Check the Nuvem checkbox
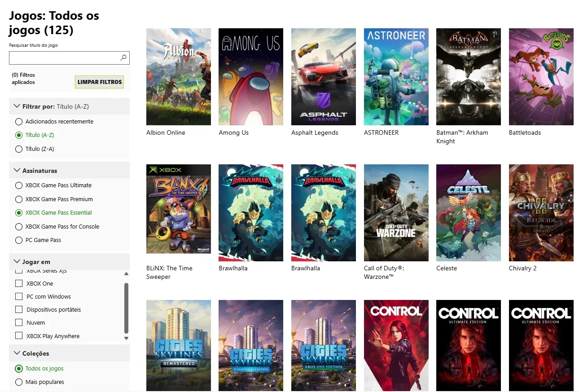This screenshot has height=392, width=579. pos(19,322)
